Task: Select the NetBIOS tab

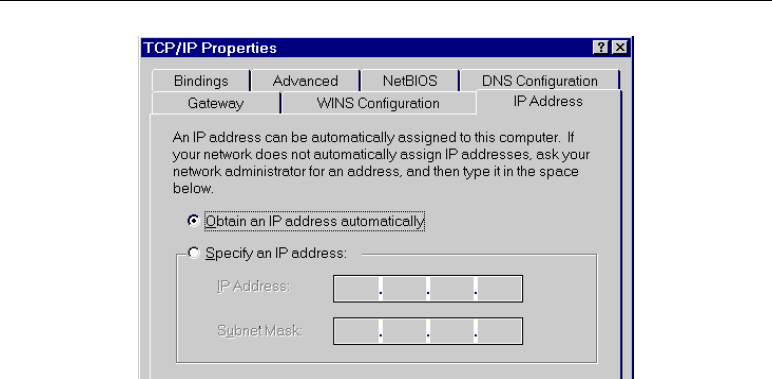Action: coord(410,81)
